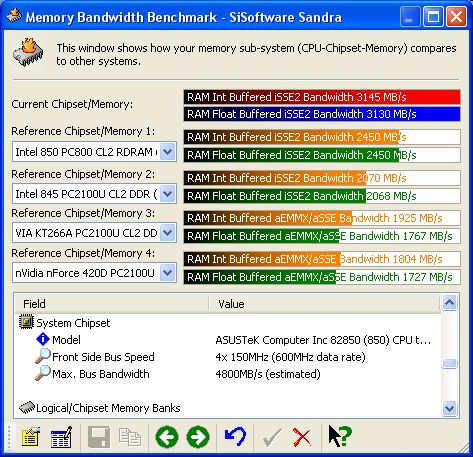Screen dimensions: 473x457
Task: Click value ASUSTeK Computer Inc 82850 (850)
Action: 323,340
